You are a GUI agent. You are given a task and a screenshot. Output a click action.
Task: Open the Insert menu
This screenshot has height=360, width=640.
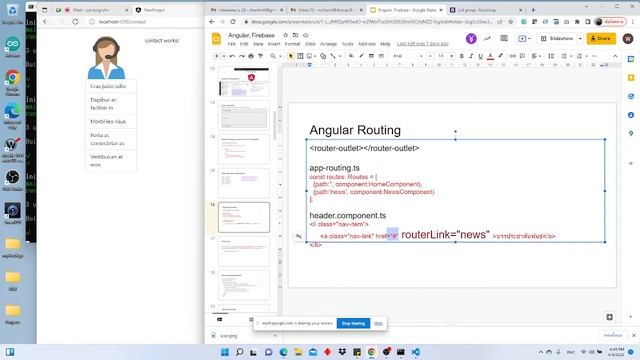[274, 44]
